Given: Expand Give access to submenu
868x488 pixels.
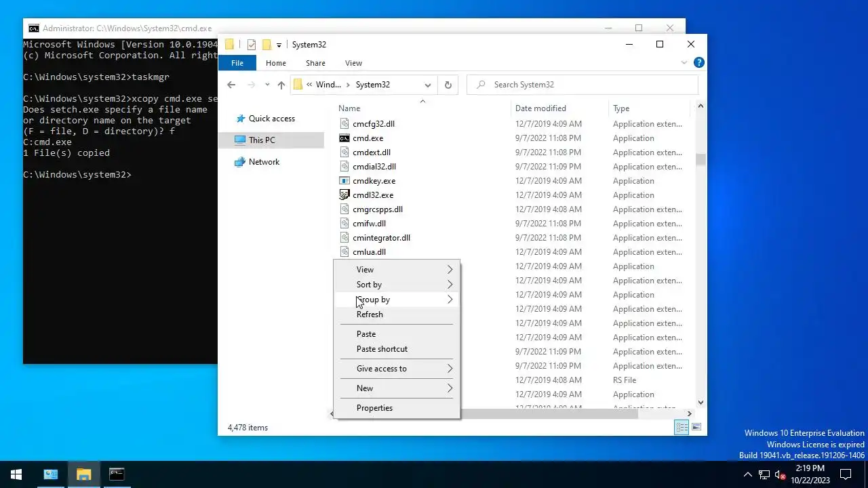Looking at the screenshot, I should [450, 369].
